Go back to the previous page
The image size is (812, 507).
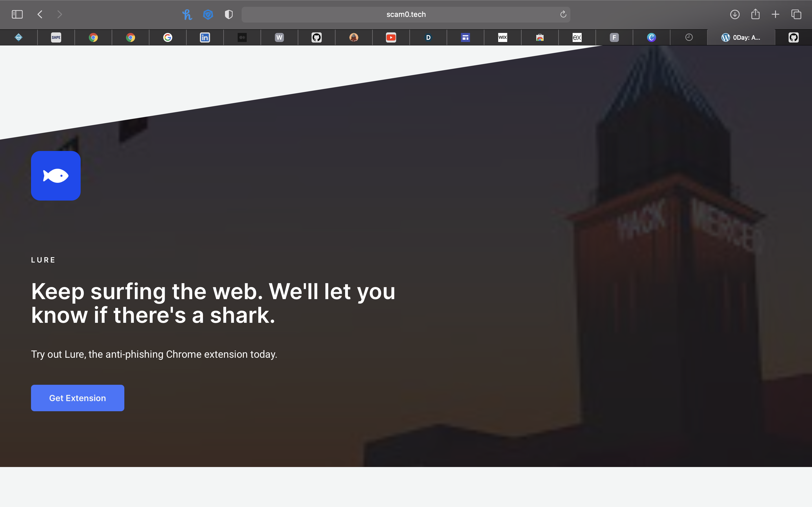(x=40, y=14)
